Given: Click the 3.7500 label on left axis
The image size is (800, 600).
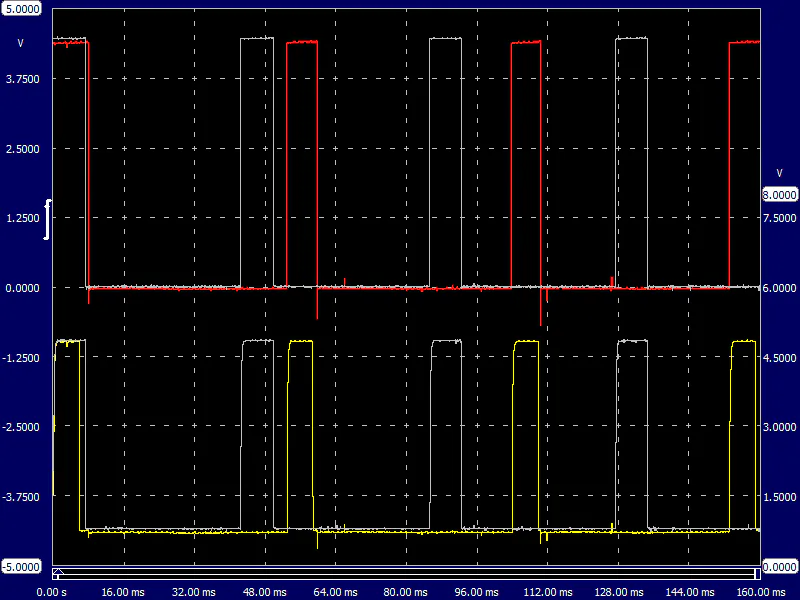Looking at the screenshot, I should point(23,79).
